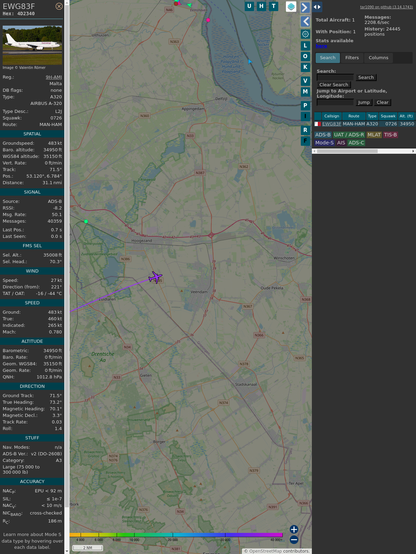This screenshot has width=416, height=554.
Task: Sort table by Type column
Action: [372, 116]
